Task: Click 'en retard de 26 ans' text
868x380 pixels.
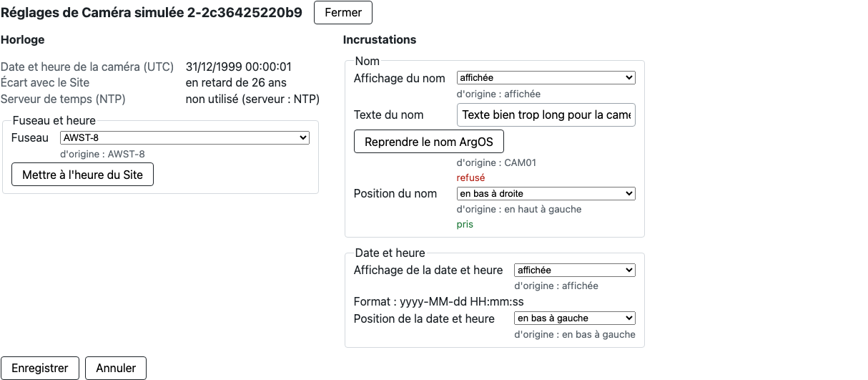Action: 236,82
